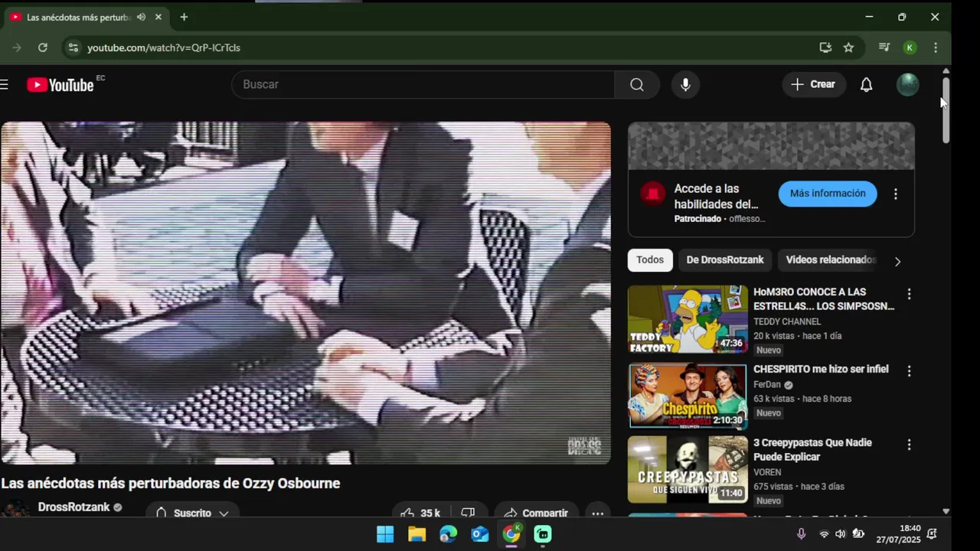
Task: Open the Creepypastas video thumbnail
Action: pyautogui.click(x=688, y=469)
